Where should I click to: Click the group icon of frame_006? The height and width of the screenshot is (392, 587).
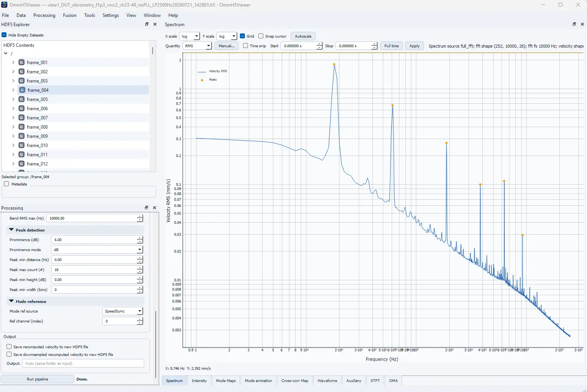[22, 108]
